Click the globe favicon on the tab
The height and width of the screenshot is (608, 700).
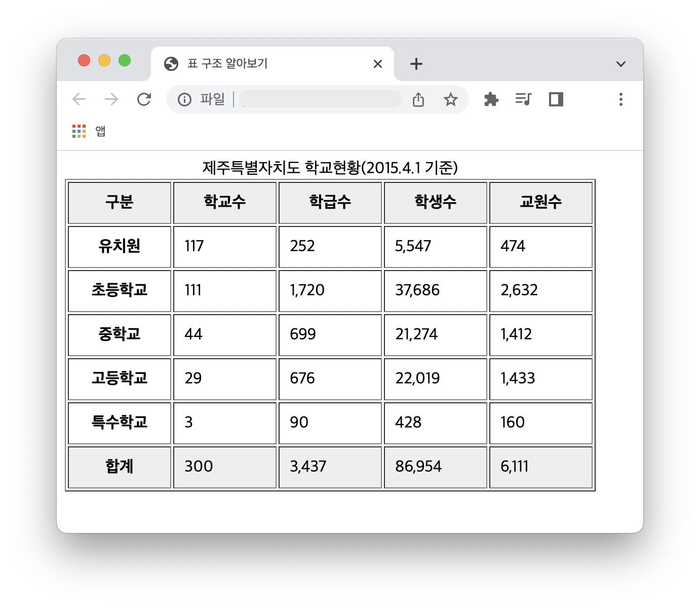click(171, 64)
